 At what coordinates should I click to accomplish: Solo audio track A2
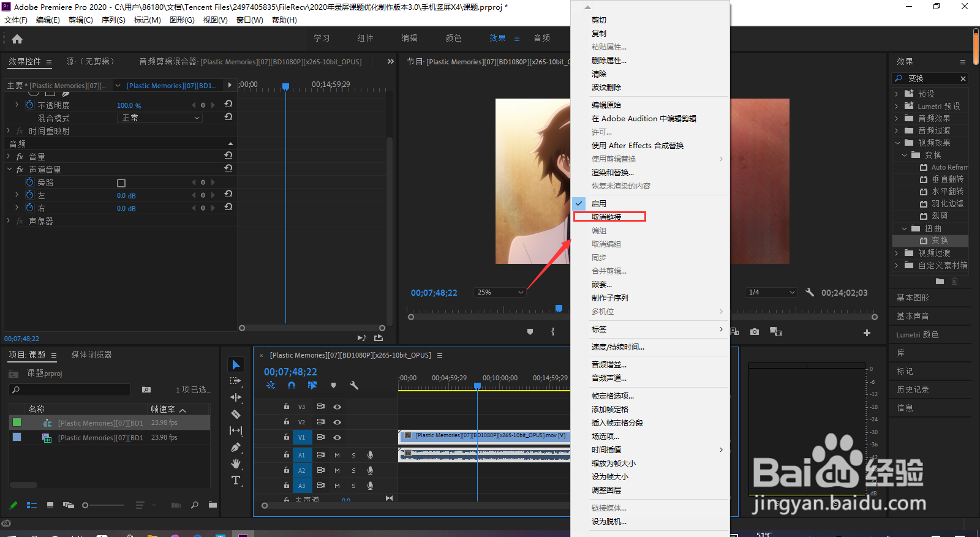[x=353, y=470]
